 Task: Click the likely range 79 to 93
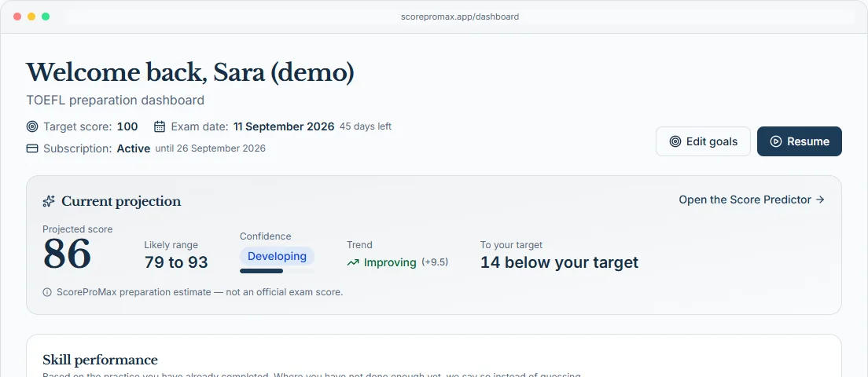coord(176,262)
